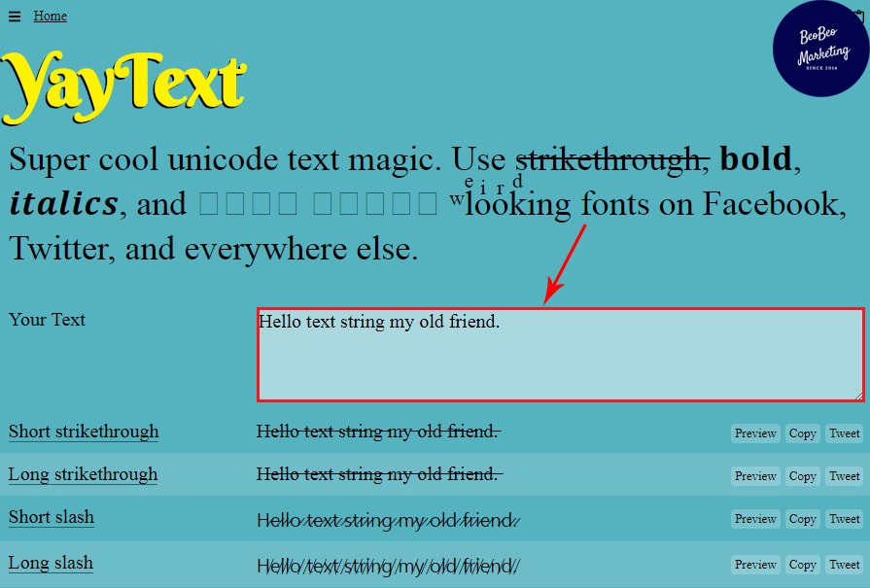Click the Home breadcrumb link
Image resolution: width=870 pixels, height=588 pixels.
click(x=51, y=16)
